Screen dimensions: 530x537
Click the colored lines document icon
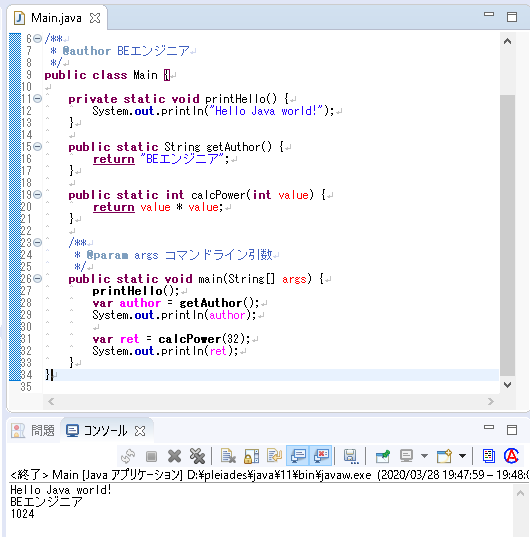click(x=489, y=456)
